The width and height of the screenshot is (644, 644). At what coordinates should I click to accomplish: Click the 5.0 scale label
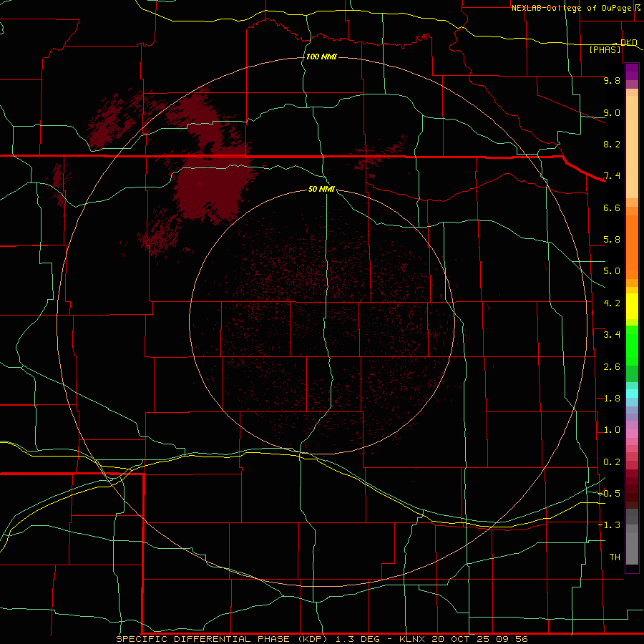pos(612,271)
